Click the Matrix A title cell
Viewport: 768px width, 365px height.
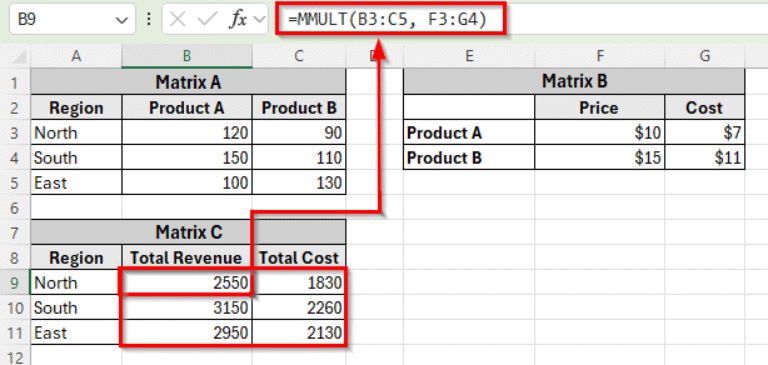click(188, 82)
